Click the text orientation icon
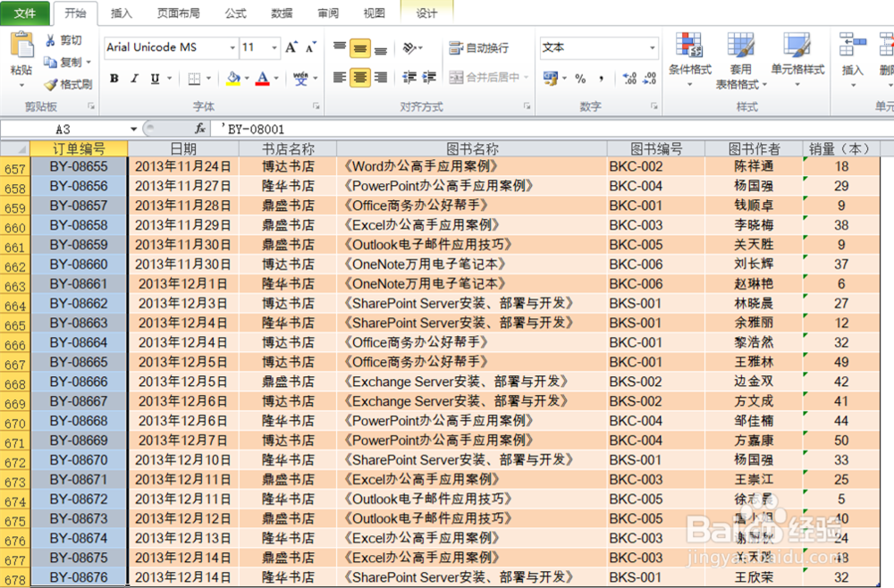 pos(409,48)
